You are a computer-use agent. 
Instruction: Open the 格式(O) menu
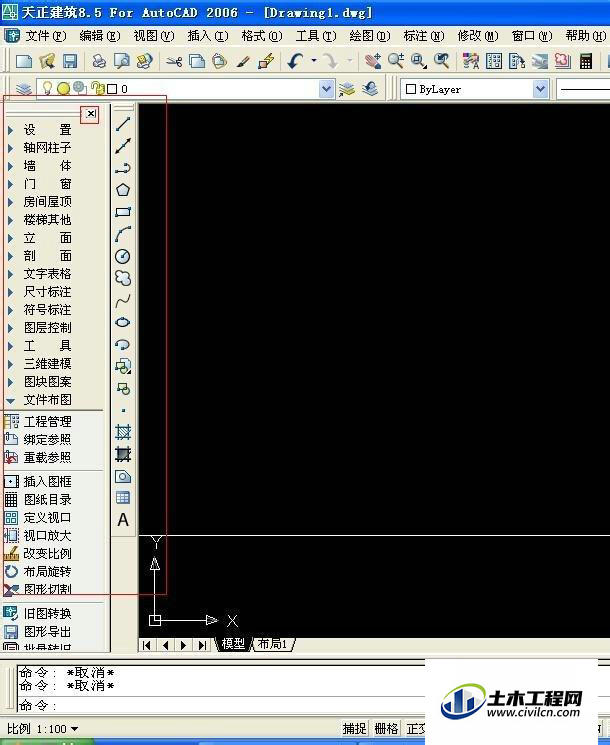tap(262, 36)
